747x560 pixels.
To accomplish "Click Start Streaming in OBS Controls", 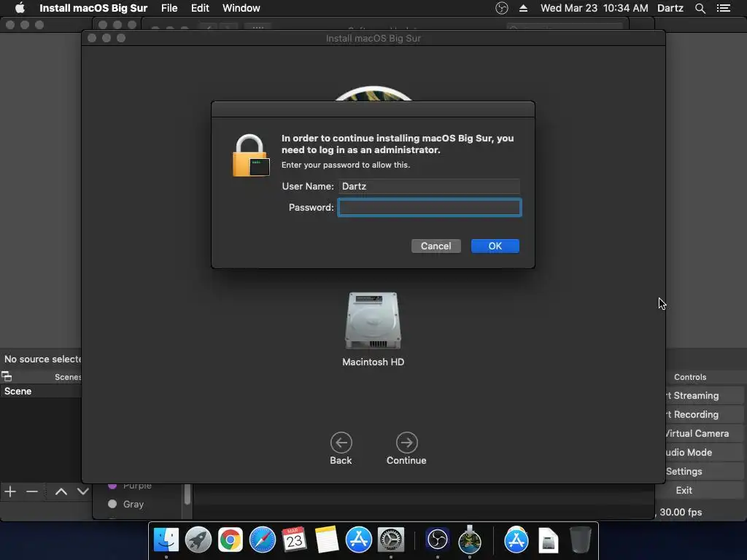I will tap(704, 396).
